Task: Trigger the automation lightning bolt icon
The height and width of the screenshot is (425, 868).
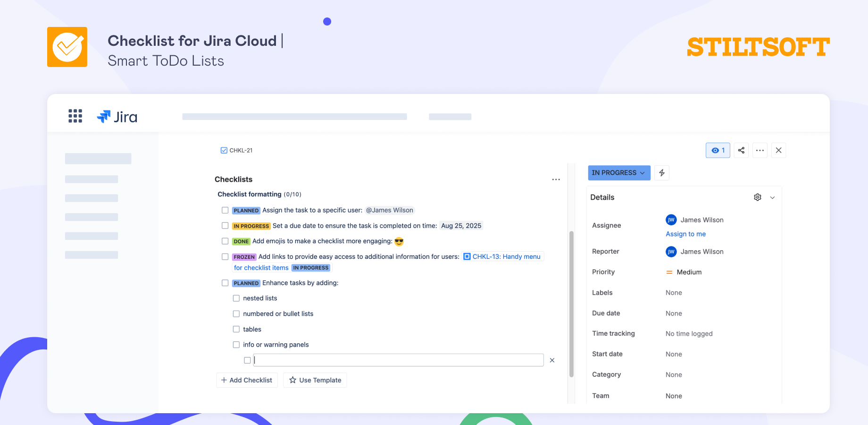Action: (661, 173)
